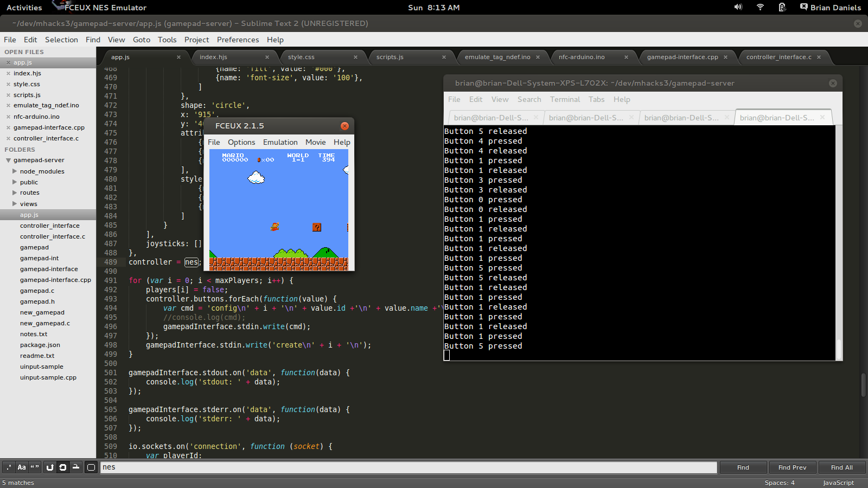Image resolution: width=868 pixels, height=488 pixels.
Task: Close the nfc-arduino.ino editor tab
Action: [x=626, y=57]
